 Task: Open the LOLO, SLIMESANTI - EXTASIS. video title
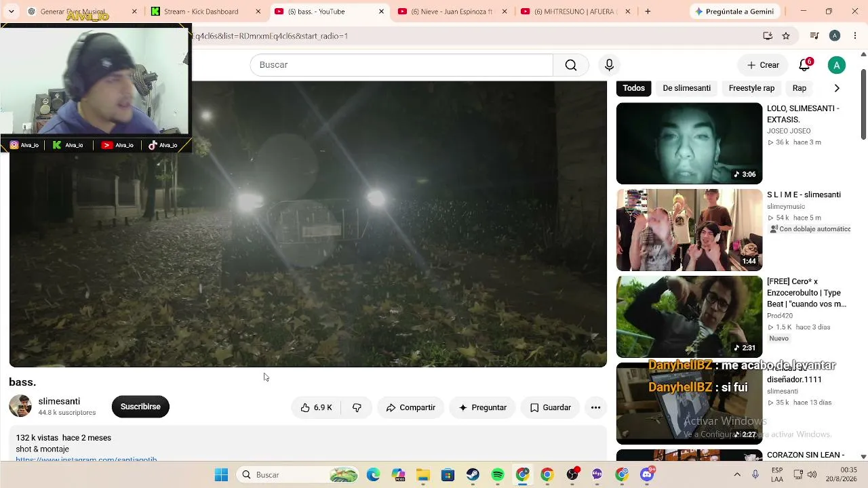coord(803,114)
